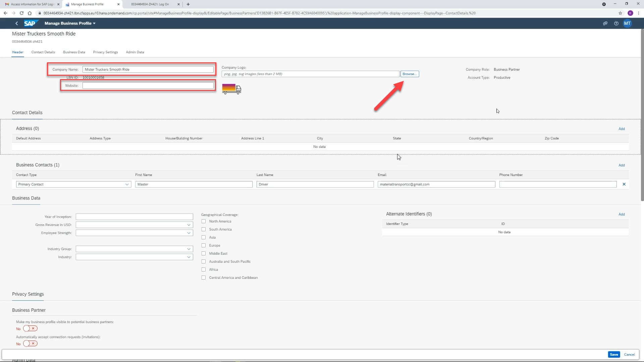Click the browser forward arrow
The image size is (644, 362).
13,13
